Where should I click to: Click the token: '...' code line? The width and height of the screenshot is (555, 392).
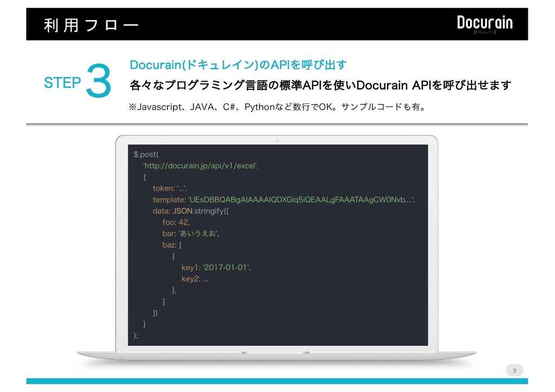click(x=170, y=188)
